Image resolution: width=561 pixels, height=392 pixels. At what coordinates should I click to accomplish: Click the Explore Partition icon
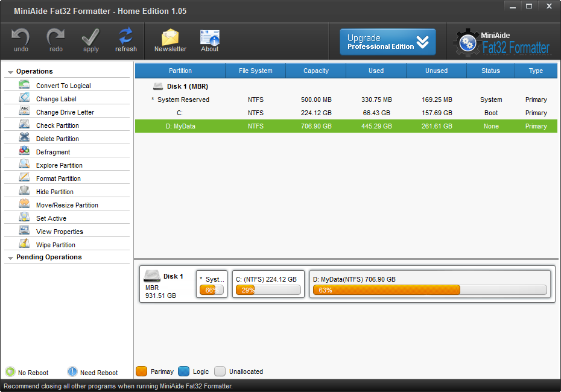(x=24, y=165)
